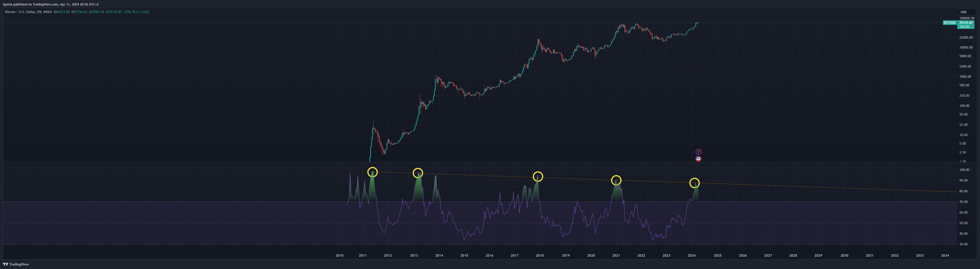Click the 30.00 indicator axis label
Screen dimensions: 980x269
click(x=964, y=244)
